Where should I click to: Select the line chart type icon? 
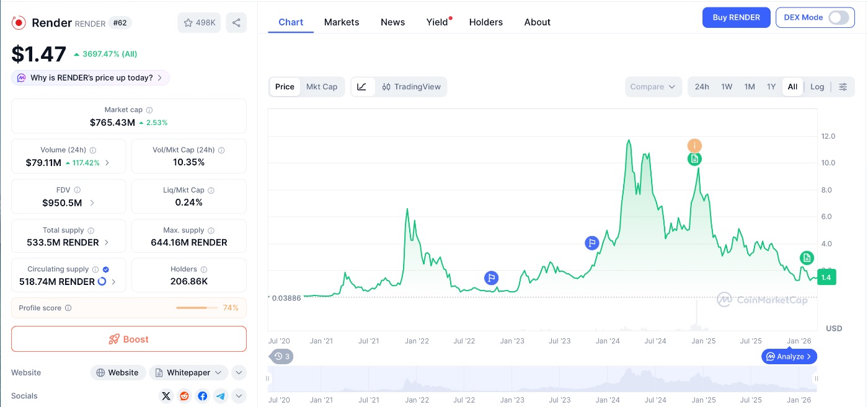[362, 87]
